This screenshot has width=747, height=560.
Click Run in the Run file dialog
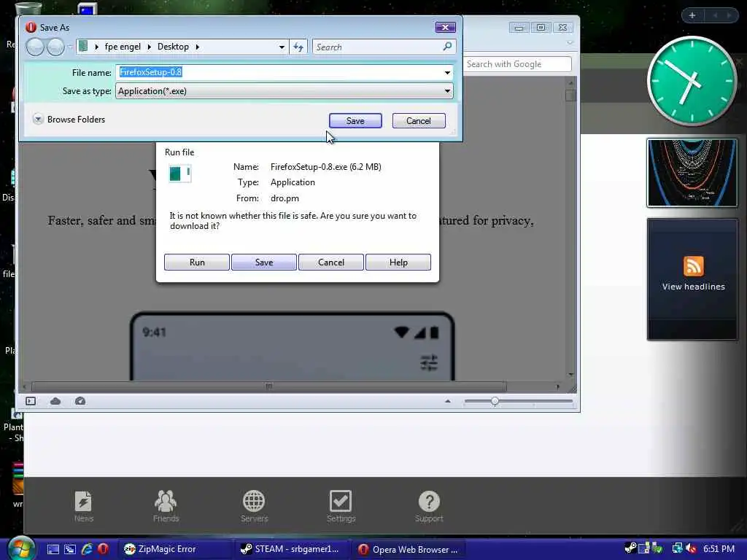(x=197, y=262)
